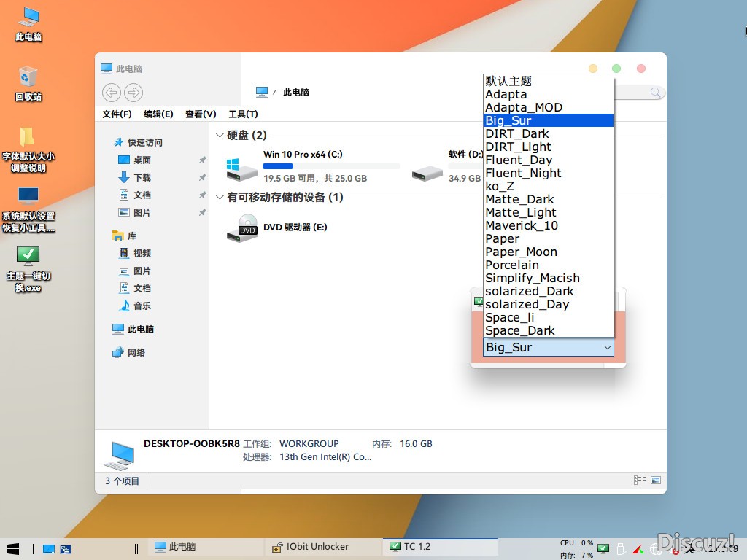The width and height of the screenshot is (747, 560).
Task: Select Matte_Dark theme option
Action: click(549, 199)
